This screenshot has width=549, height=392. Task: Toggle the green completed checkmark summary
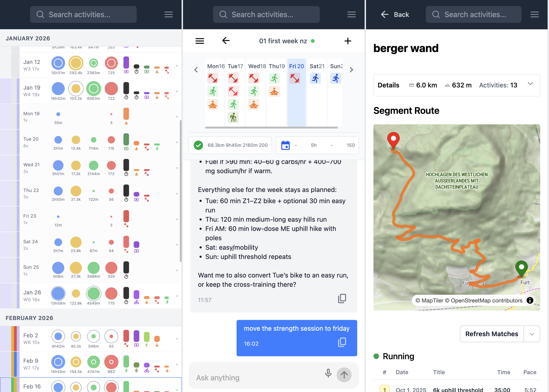pyautogui.click(x=198, y=145)
